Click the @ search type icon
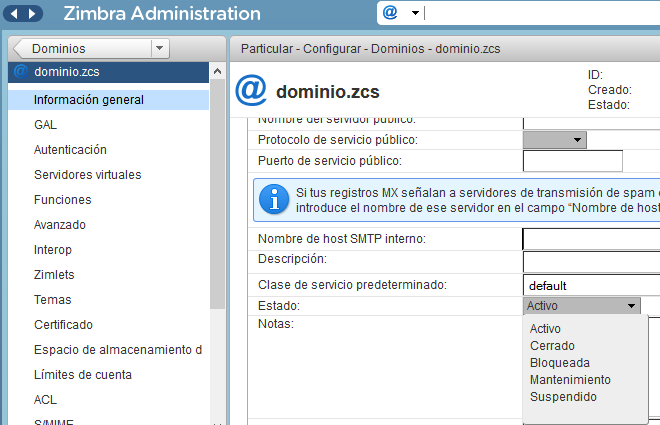 point(390,13)
